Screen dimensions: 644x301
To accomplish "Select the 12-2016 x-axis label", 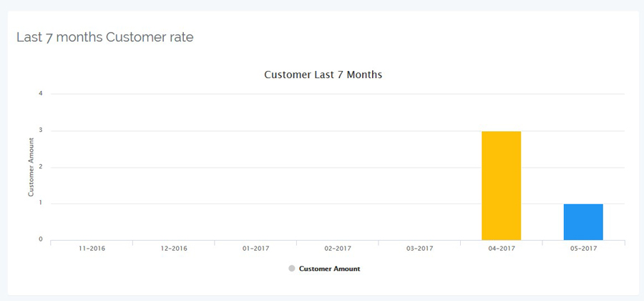I will (x=174, y=249).
